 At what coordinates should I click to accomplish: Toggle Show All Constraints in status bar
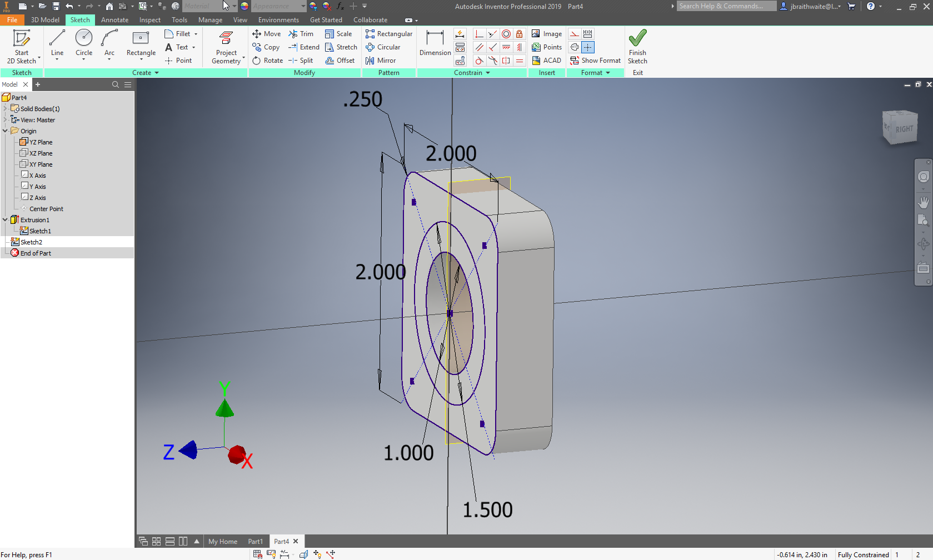pos(271,554)
